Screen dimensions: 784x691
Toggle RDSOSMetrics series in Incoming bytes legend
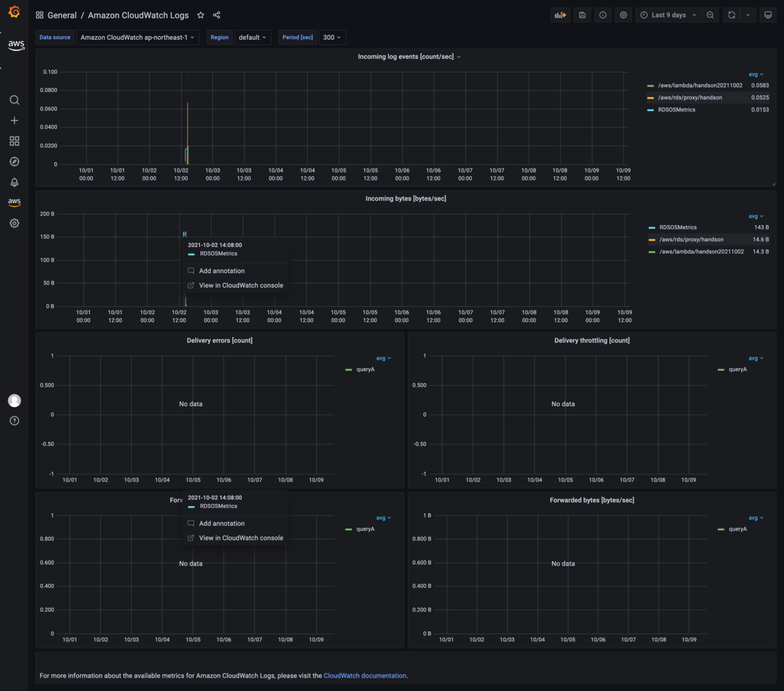(678, 228)
